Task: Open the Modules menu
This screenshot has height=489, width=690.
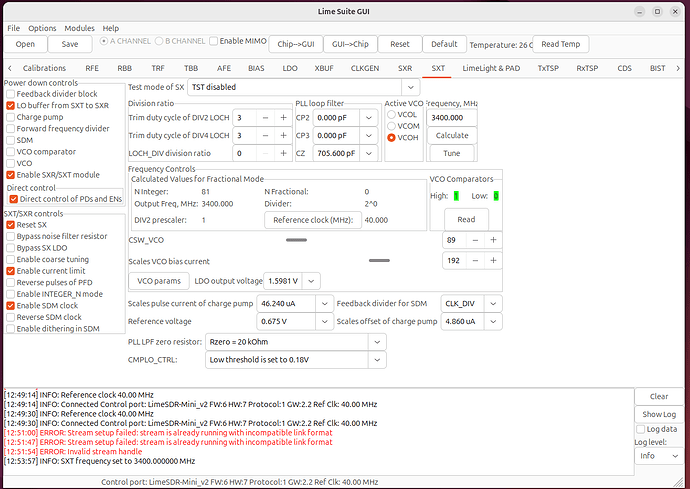Action: click(79, 28)
